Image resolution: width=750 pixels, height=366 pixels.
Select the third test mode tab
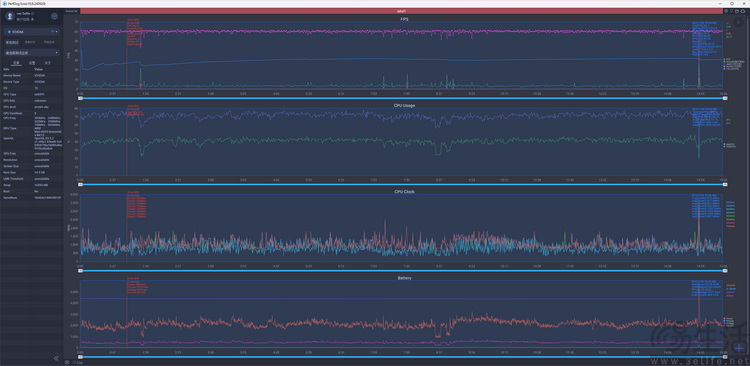[49, 42]
